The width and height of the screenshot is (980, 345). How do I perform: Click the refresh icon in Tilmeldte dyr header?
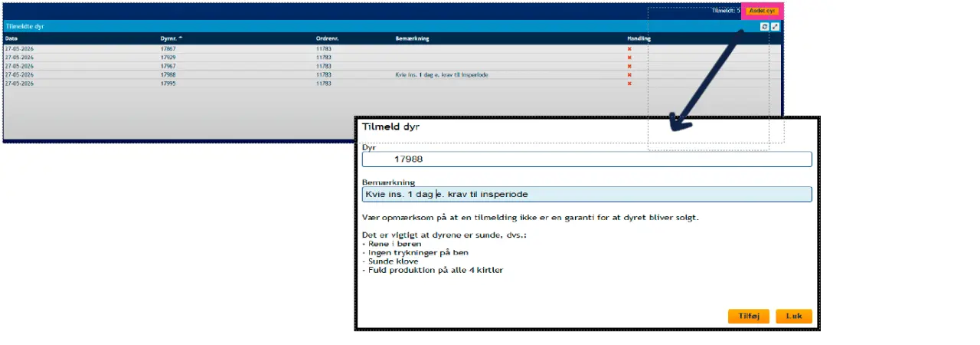764,27
